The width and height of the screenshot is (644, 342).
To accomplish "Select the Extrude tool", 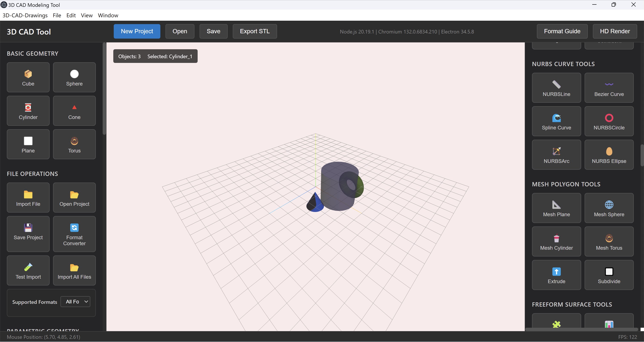I will pos(556,275).
